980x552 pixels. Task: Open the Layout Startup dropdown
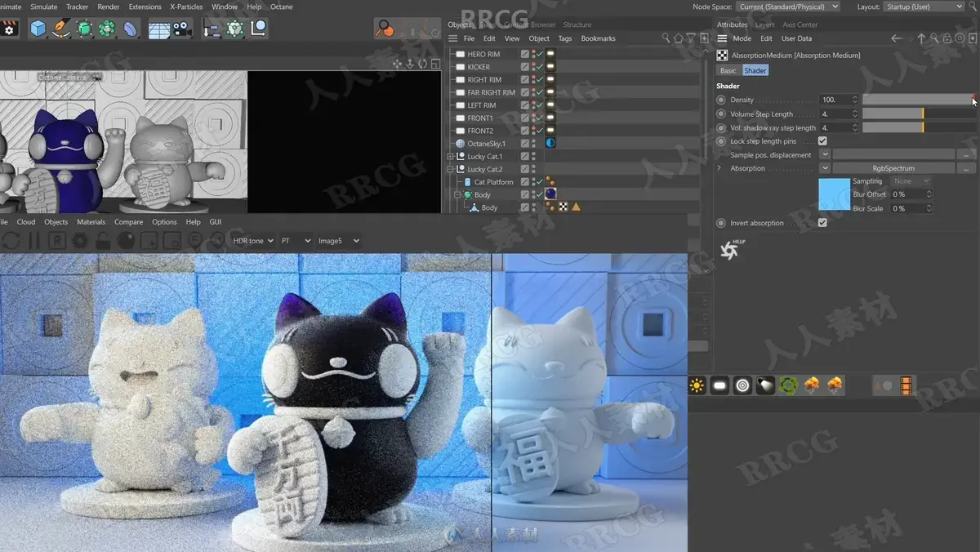tap(924, 7)
